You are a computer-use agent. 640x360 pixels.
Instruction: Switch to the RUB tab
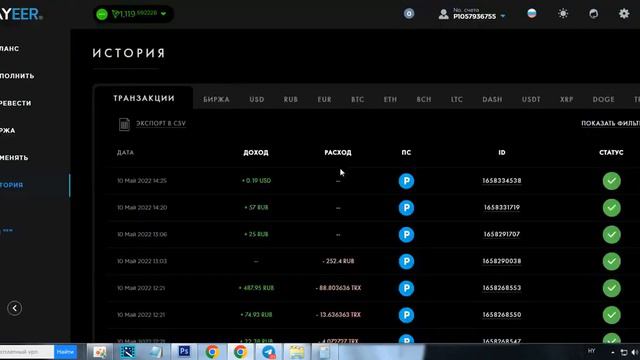[291, 100]
